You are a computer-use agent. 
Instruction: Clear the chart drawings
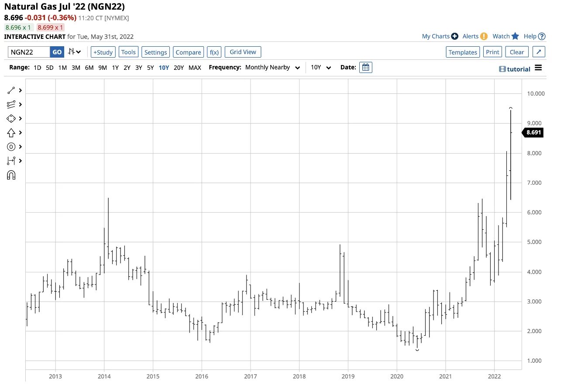coord(517,52)
